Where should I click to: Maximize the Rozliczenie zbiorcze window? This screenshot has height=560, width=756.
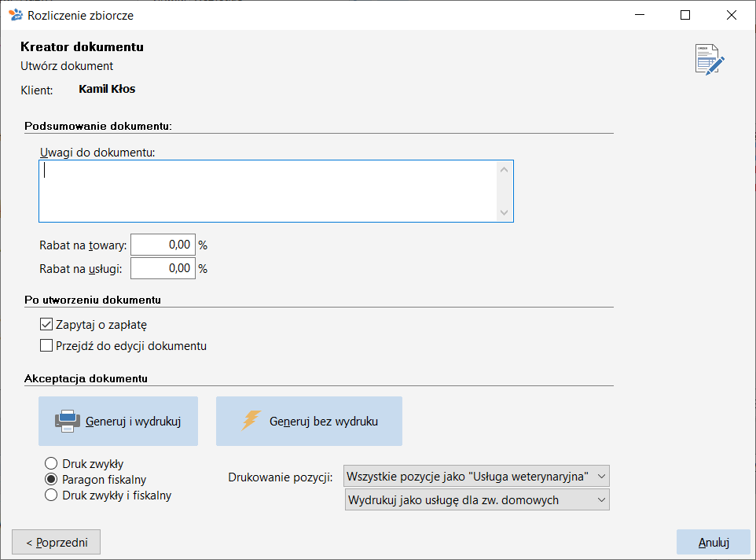point(685,15)
